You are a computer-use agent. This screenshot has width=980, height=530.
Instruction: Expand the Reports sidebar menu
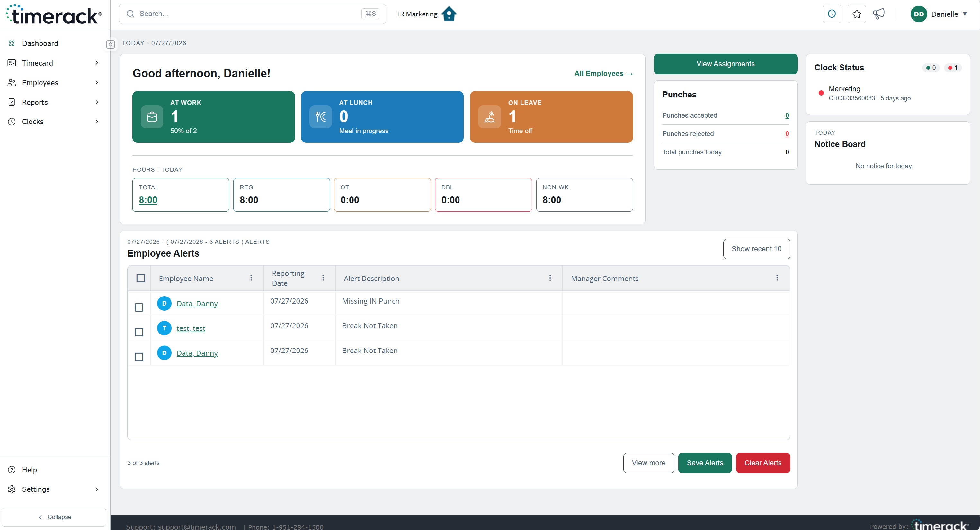point(53,102)
